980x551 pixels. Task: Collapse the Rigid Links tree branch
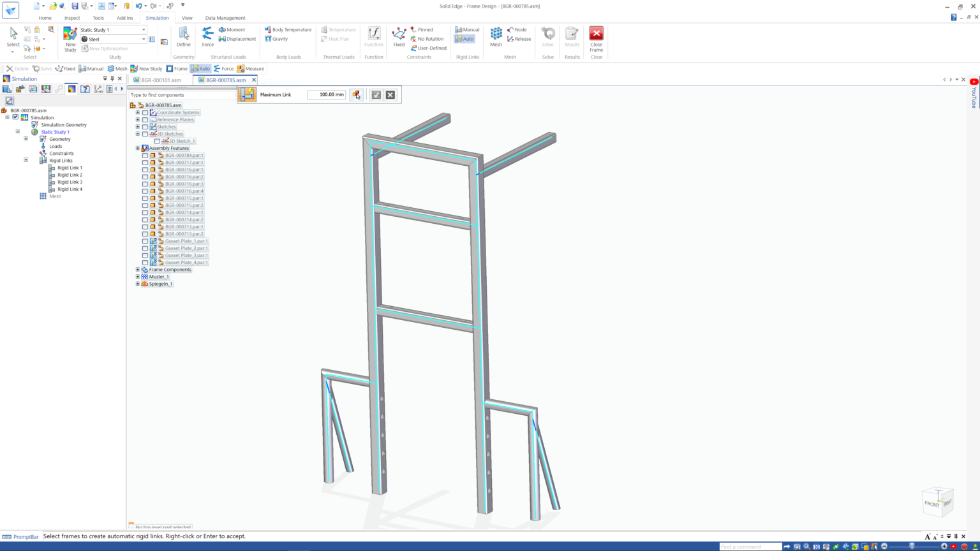(26, 160)
